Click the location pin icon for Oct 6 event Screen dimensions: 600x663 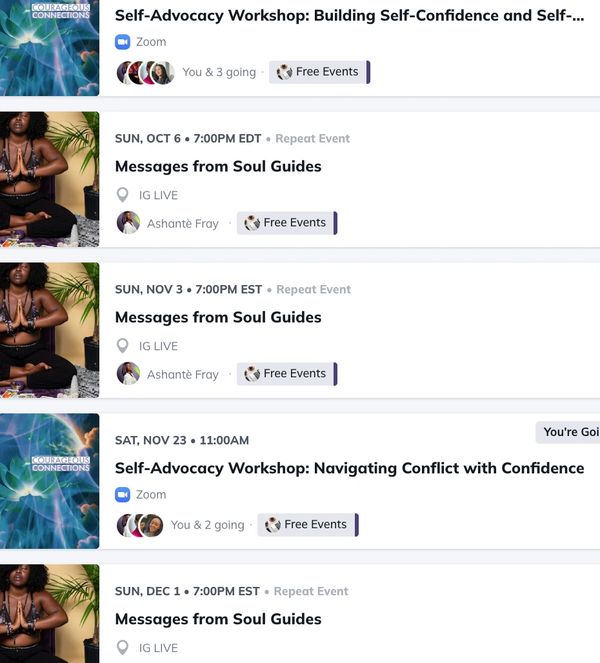coord(122,195)
